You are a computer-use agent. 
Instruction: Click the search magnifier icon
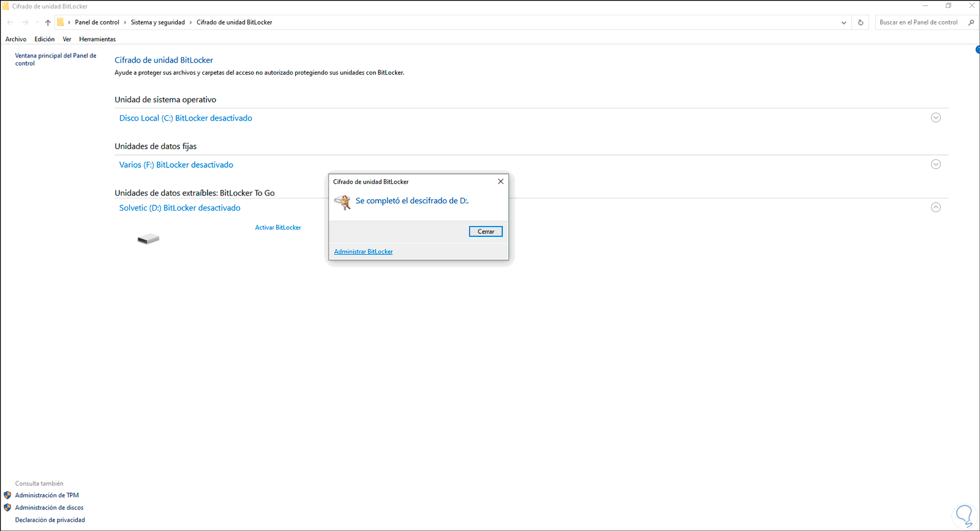[x=971, y=23]
